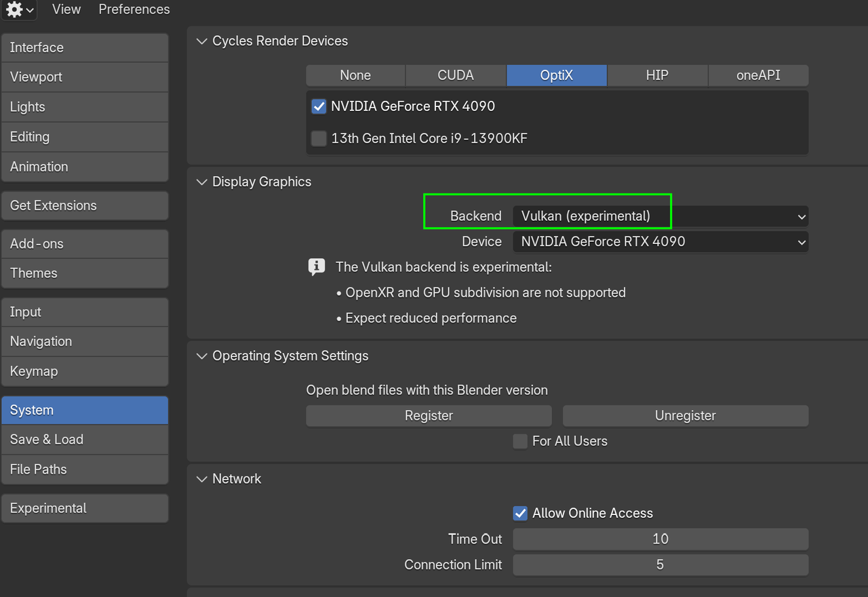This screenshot has width=868, height=597.
Task: Open the View menu
Action: 66,9
